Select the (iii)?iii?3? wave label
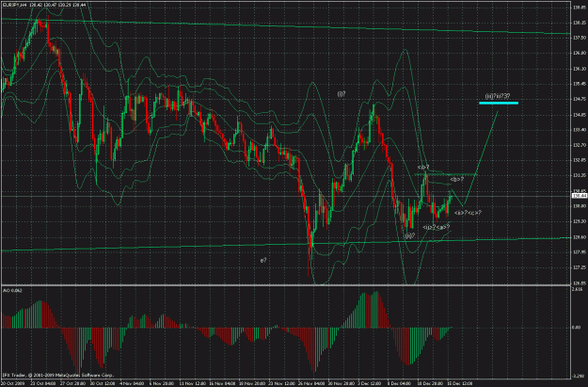The height and width of the screenshot is (387, 588). (498, 96)
